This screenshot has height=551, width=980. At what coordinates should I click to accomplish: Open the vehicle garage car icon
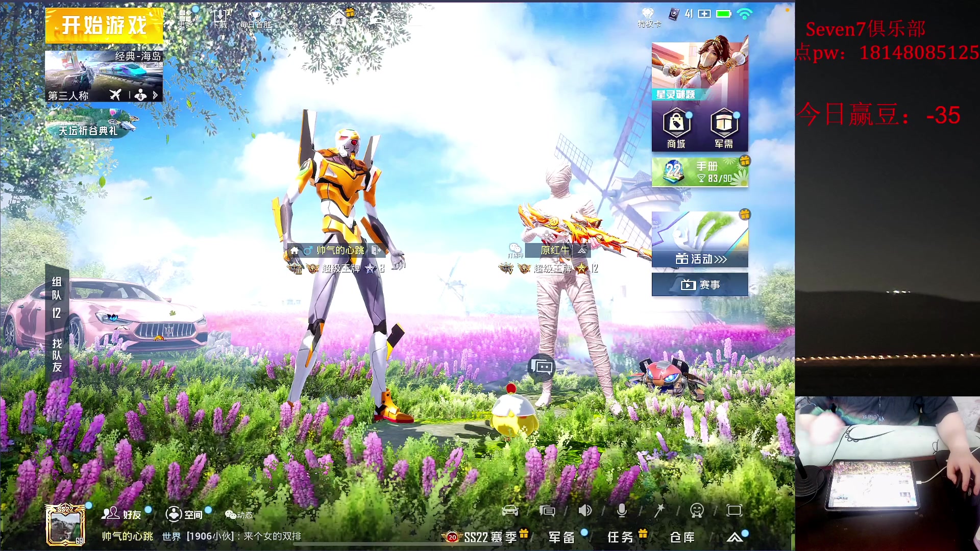click(510, 511)
